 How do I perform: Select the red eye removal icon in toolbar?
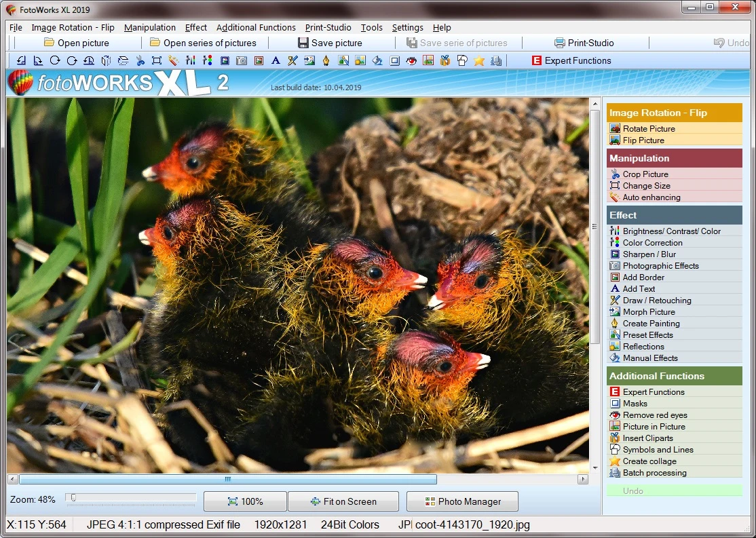411,60
